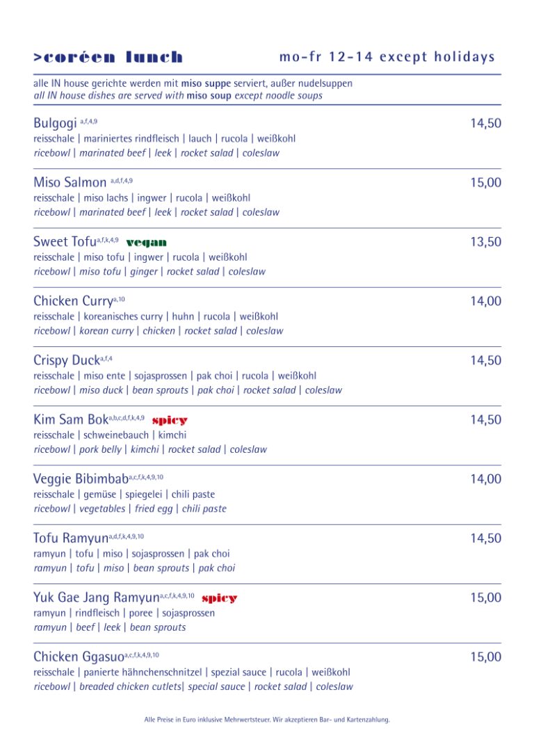The width and height of the screenshot is (534, 756).
Task: Click the Bulgogi price 14,50
Action: 486,123
